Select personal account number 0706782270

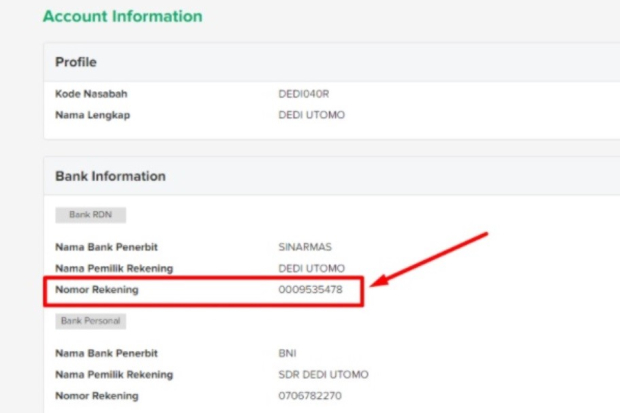(x=310, y=396)
